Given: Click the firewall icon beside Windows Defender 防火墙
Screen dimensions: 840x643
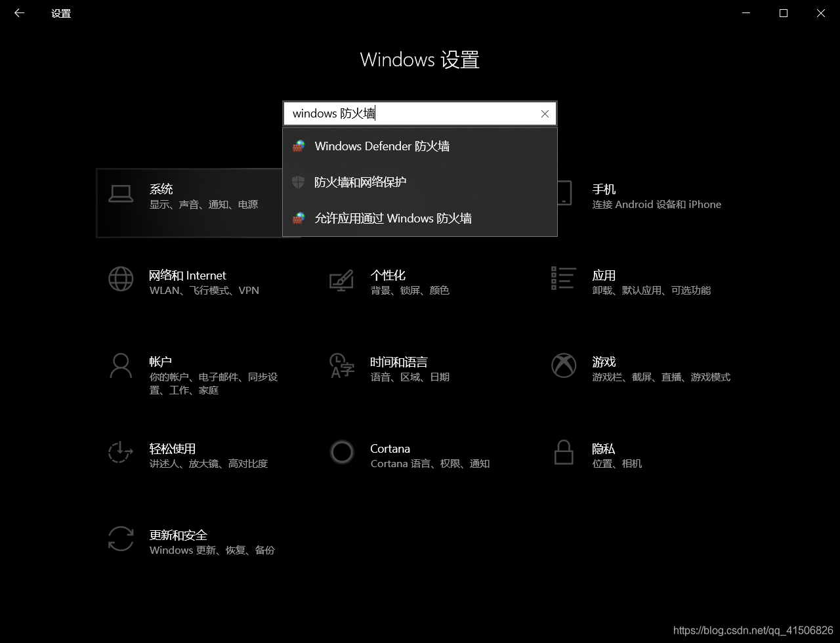Looking at the screenshot, I should coord(299,146).
